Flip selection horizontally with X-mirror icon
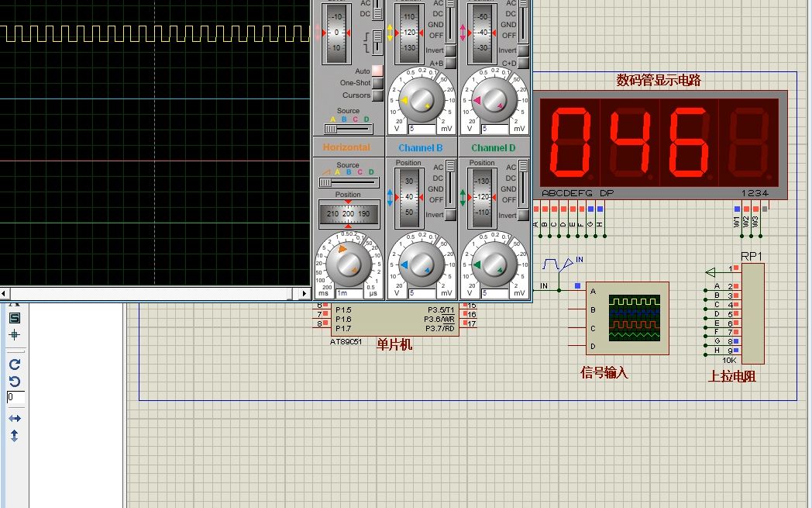Image resolution: width=812 pixels, height=508 pixels. pos(15,418)
